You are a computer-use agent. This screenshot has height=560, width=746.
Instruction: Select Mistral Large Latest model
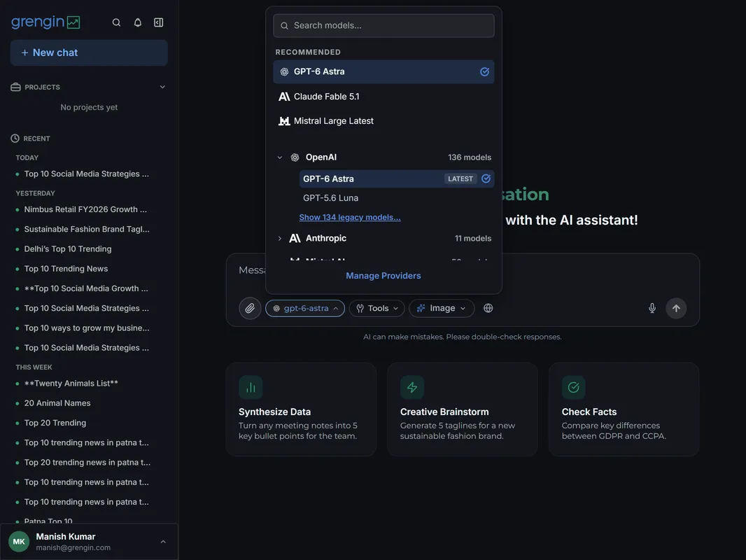pyautogui.click(x=383, y=121)
